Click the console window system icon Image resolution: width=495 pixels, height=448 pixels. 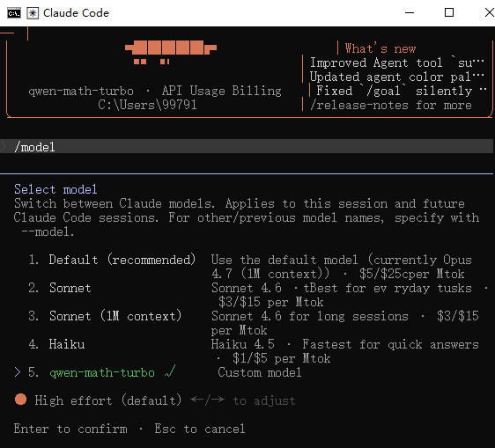pos(14,13)
